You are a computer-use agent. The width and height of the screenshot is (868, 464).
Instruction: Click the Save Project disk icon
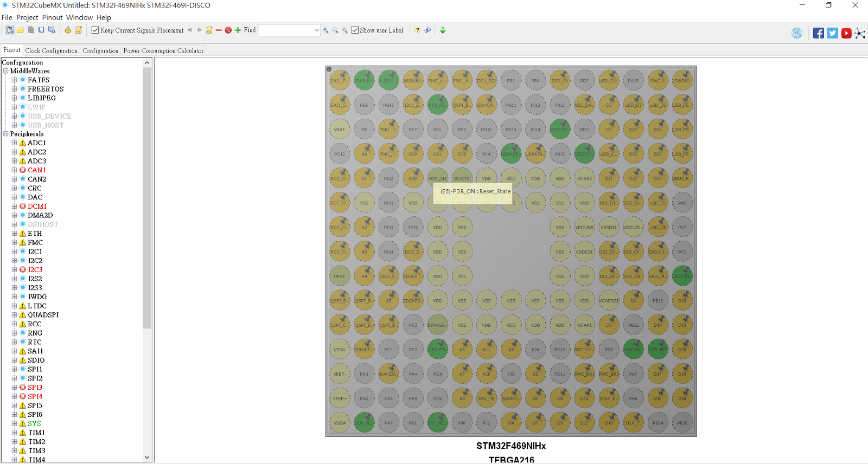pos(41,30)
